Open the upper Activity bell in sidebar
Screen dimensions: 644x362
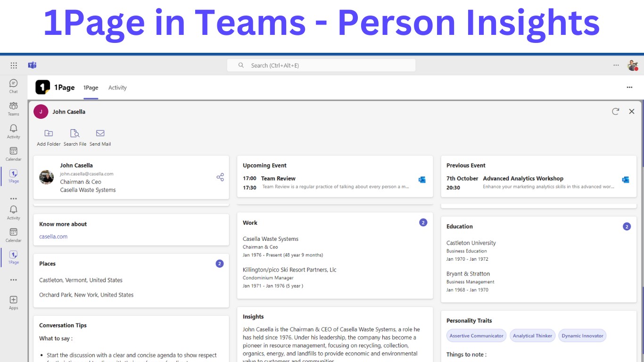pyautogui.click(x=14, y=131)
